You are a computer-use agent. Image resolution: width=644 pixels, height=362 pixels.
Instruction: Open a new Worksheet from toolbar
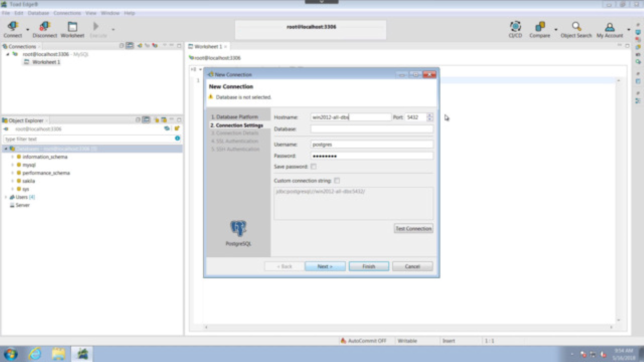72,30
